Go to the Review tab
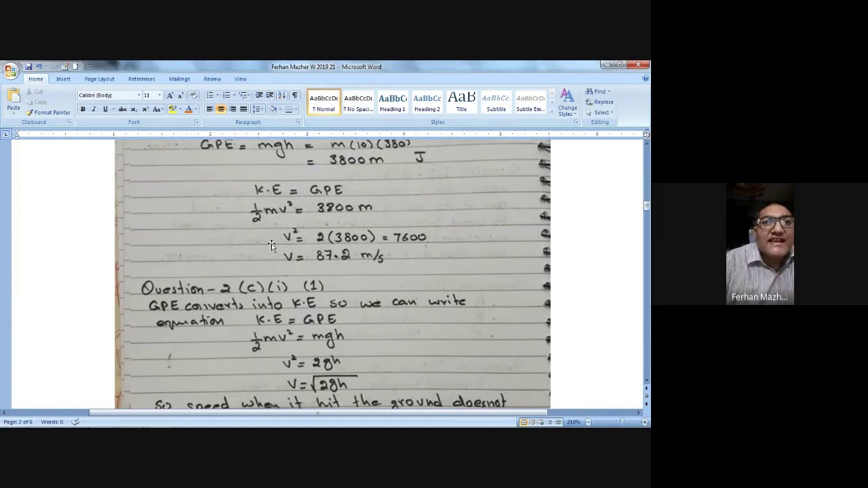Screen dimensions: 868x488 click(x=212, y=79)
